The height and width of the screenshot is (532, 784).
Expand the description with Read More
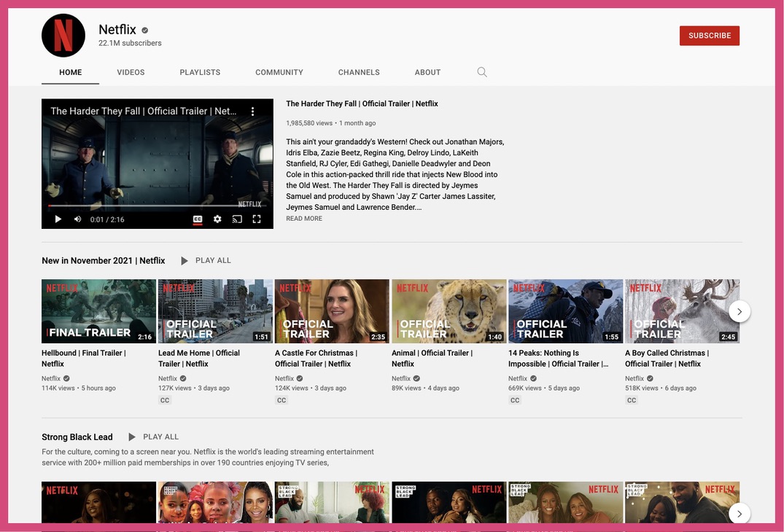point(304,219)
